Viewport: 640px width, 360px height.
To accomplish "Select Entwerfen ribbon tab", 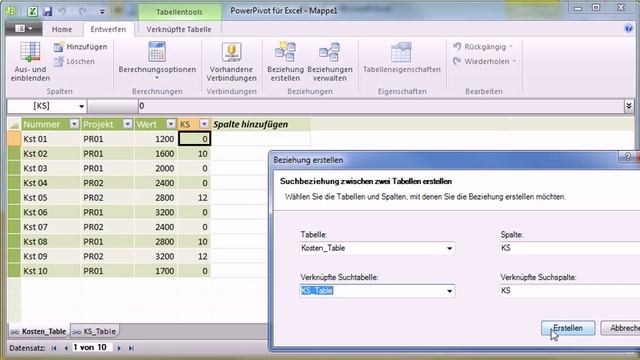I will (x=108, y=29).
